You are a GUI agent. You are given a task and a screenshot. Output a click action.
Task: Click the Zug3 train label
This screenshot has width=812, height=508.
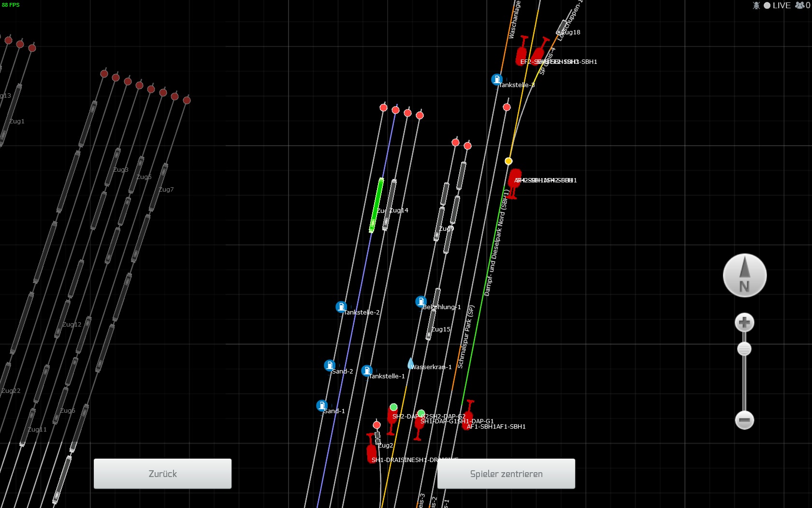(121, 169)
